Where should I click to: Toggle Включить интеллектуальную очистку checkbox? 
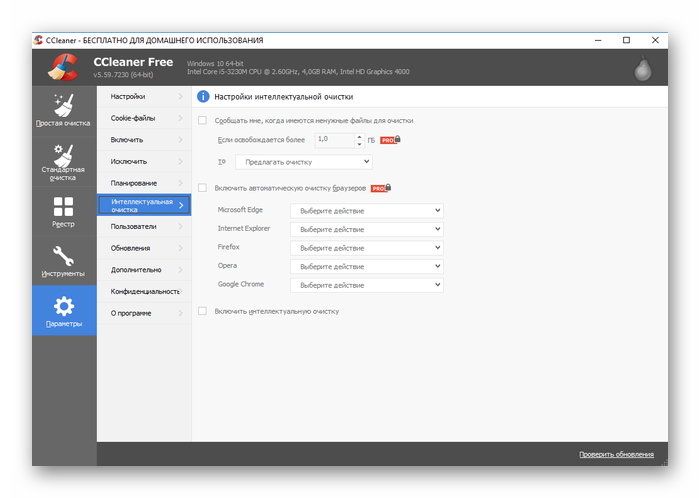click(203, 311)
